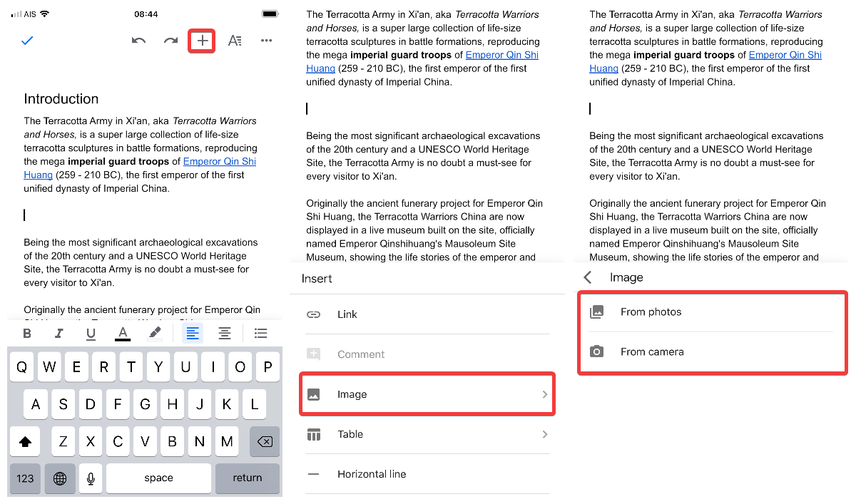Toggle bold formatting
The width and height of the screenshot is (856, 504).
27,333
